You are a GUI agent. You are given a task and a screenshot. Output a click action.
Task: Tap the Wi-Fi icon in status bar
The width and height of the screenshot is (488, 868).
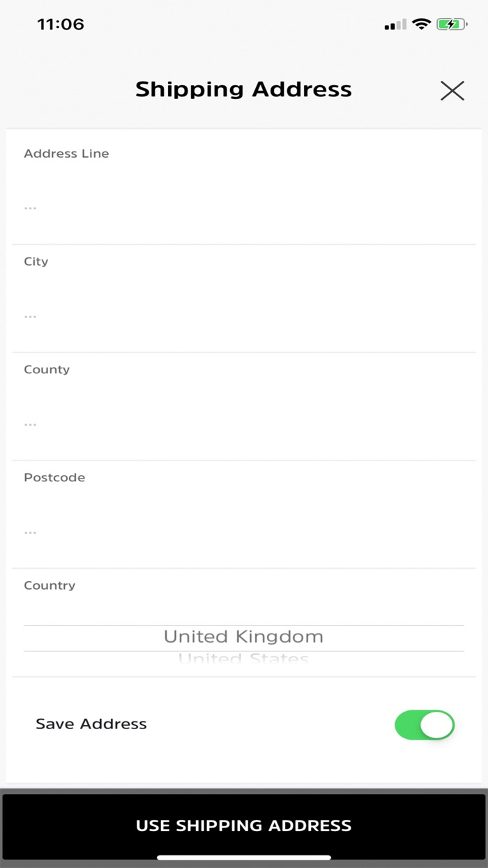point(421,24)
